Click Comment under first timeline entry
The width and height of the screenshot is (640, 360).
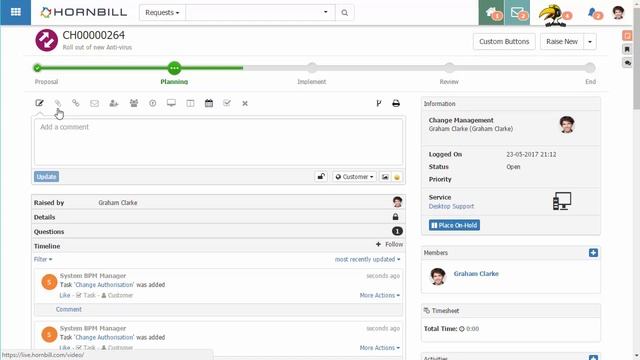coord(69,309)
